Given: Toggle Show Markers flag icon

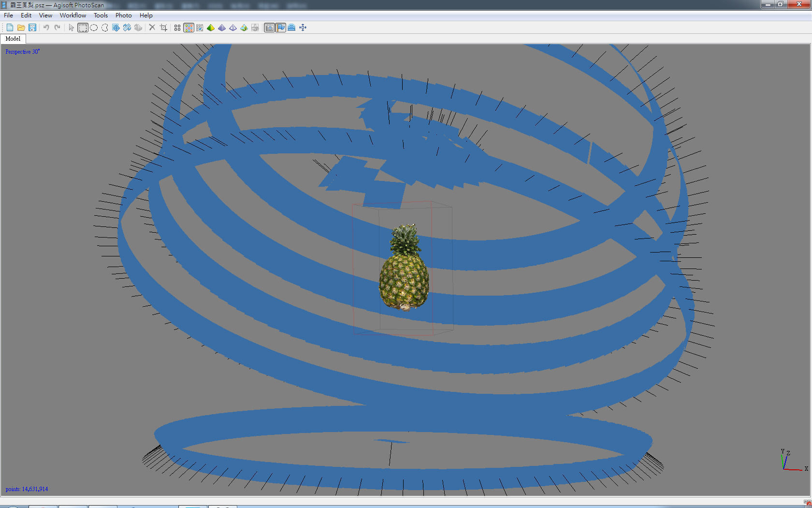Looking at the screenshot, I should point(281,28).
